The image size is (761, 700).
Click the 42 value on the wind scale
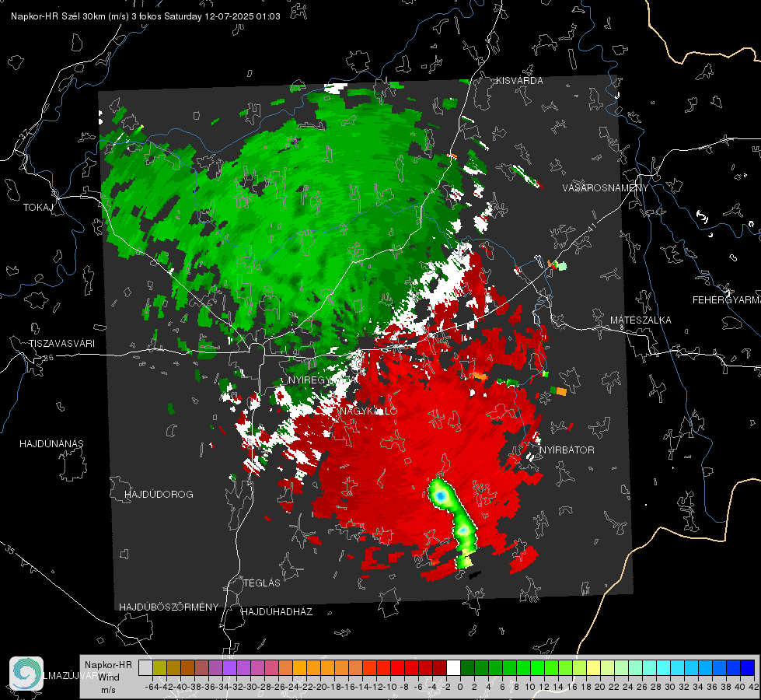(x=754, y=687)
